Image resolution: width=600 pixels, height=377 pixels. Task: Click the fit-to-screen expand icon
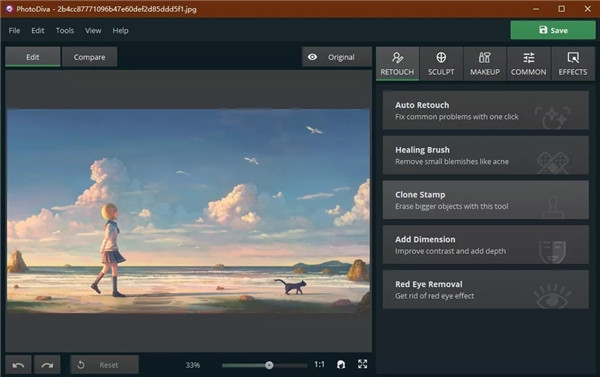[362, 364]
